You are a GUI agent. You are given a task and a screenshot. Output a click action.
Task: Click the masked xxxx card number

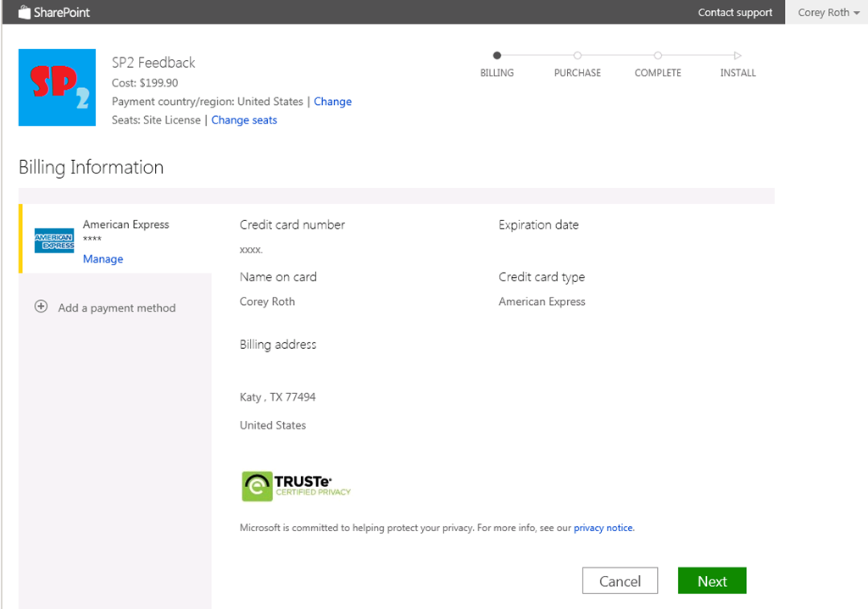click(x=251, y=250)
